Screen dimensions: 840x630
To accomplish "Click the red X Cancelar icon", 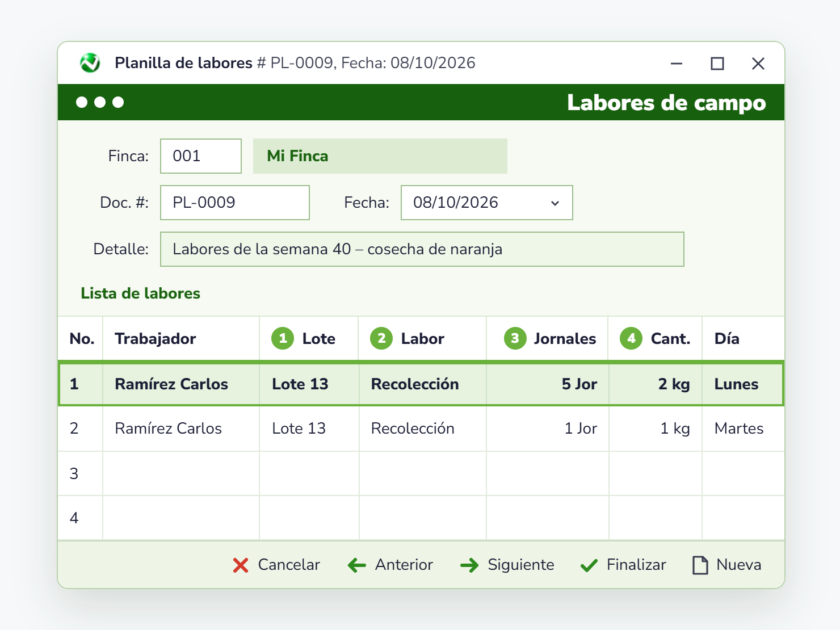I will click(241, 565).
